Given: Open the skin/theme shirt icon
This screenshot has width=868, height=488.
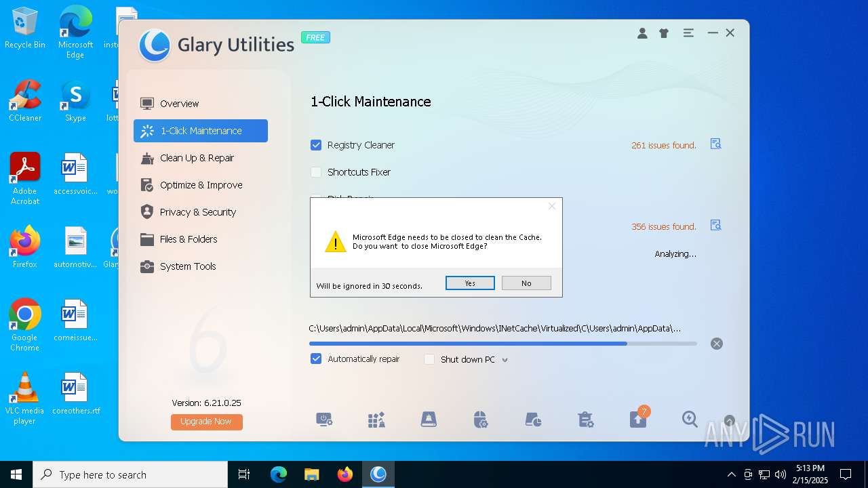Looking at the screenshot, I should click(x=664, y=33).
